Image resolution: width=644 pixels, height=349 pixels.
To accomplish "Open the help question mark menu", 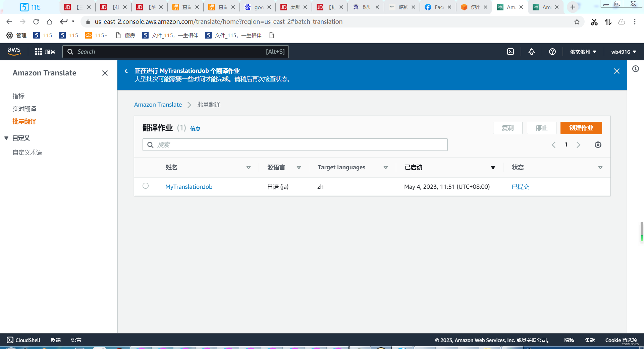I will [x=552, y=52].
